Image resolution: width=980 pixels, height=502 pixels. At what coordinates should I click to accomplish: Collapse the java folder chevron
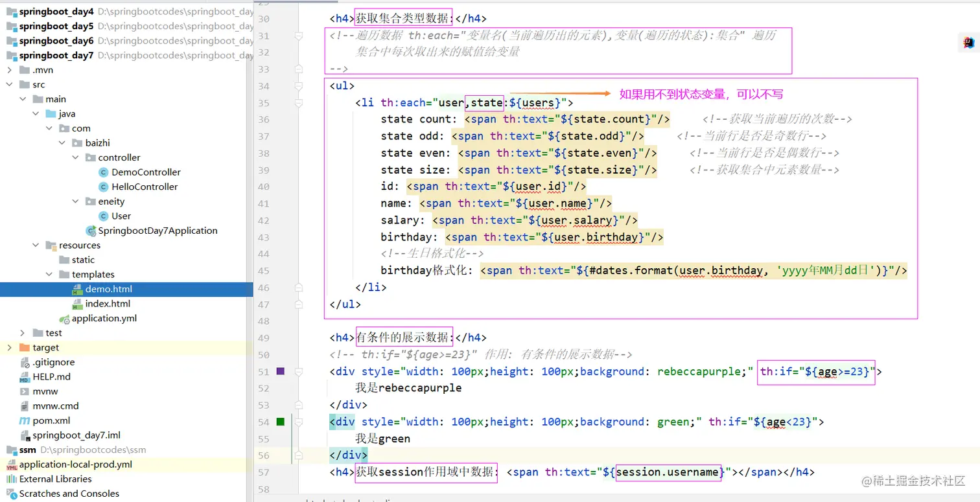[36, 113]
